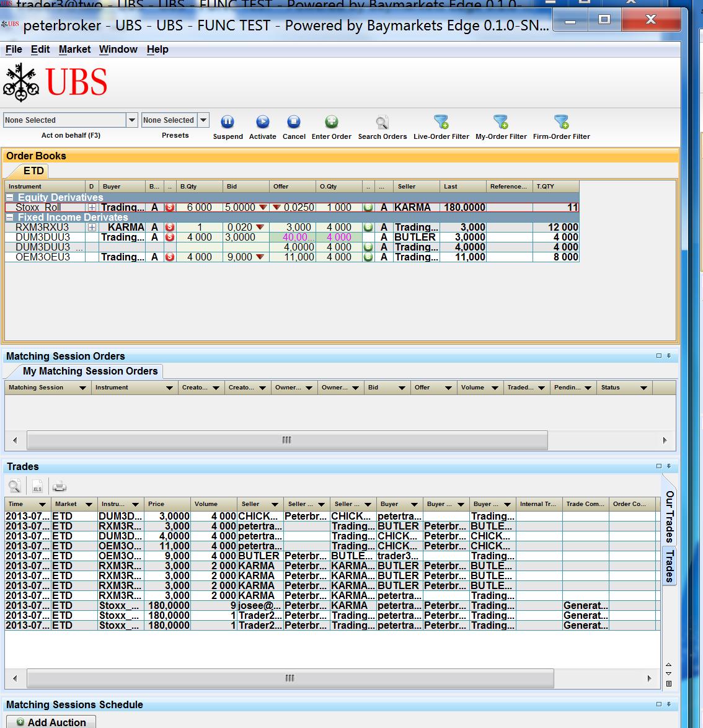This screenshot has height=728, width=703.
Task: Expand the RXM3RXU3 row depth
Action: tap(92, 227)
